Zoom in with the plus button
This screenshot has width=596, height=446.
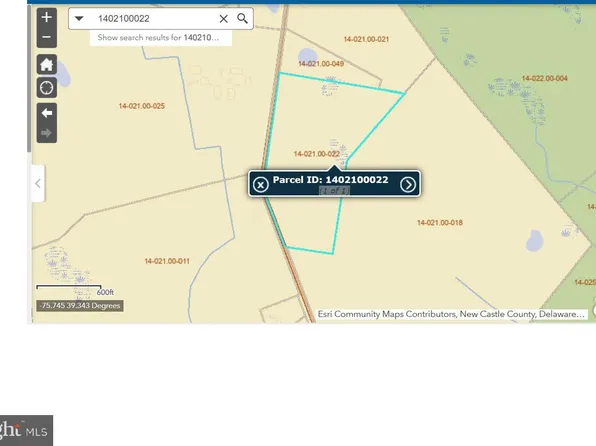47,17
